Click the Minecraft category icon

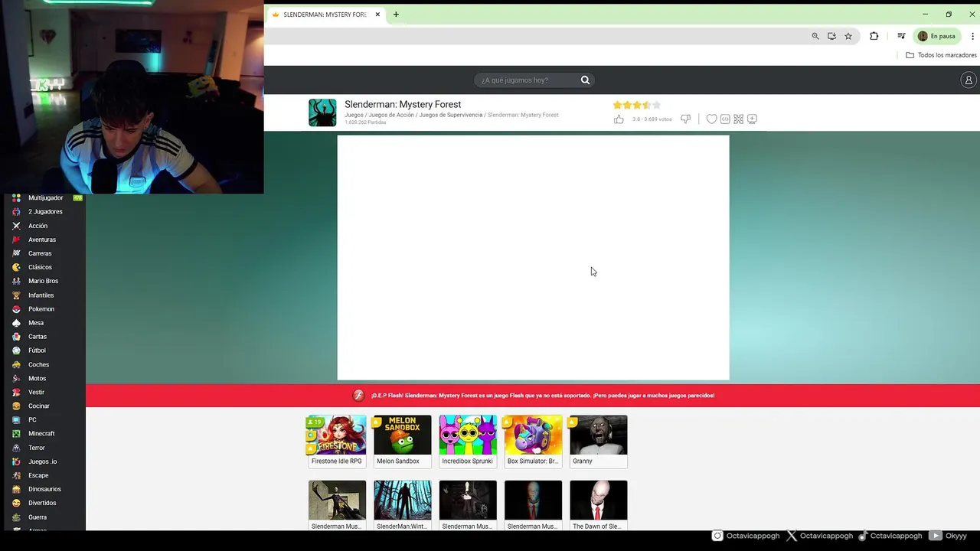pyautogui.click(x=16, y=434)
